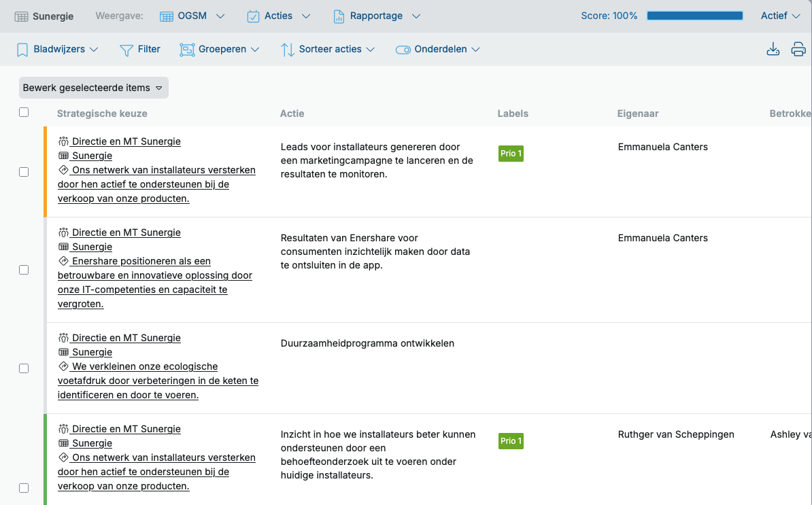Open the Acties menu
812x505 pixels.
point(279,16)
